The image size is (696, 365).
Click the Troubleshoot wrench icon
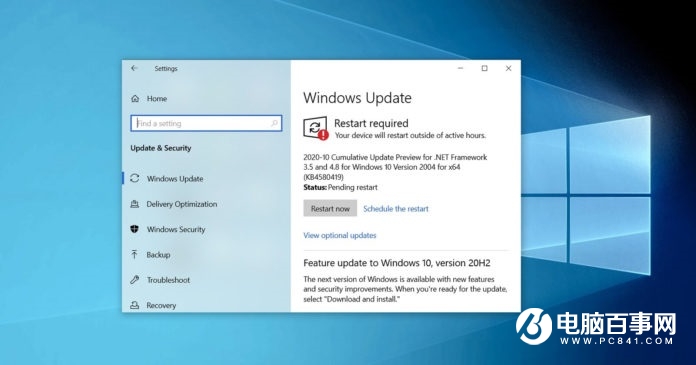pos(134,280)
